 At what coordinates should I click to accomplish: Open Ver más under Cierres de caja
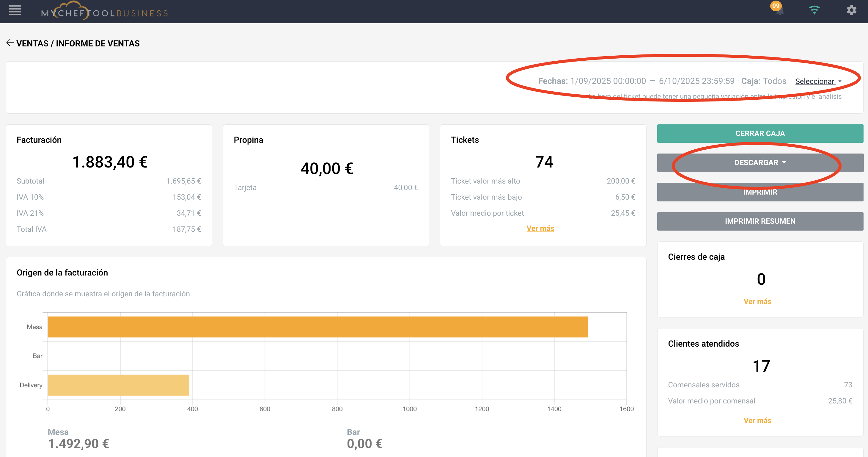coord(757,301)
